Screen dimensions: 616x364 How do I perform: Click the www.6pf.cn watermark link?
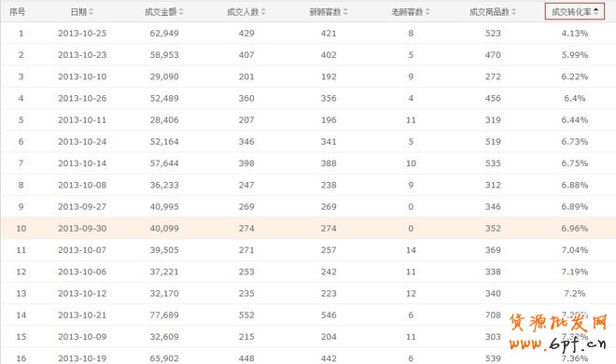[558, 344]
